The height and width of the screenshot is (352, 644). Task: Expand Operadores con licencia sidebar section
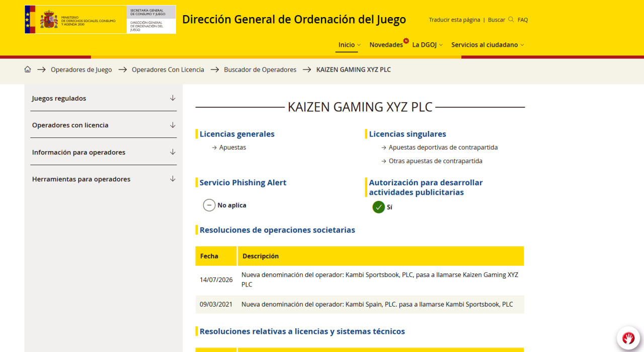[x=103, y=125]
